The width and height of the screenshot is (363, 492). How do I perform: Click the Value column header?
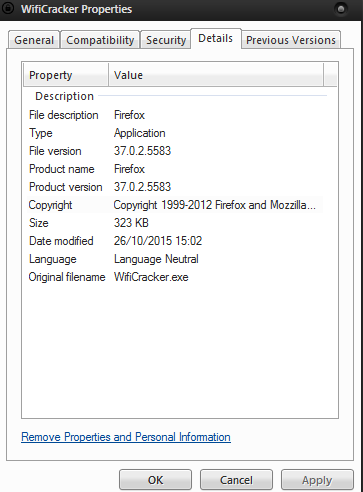pyautogui.click(x=216, y=75)
